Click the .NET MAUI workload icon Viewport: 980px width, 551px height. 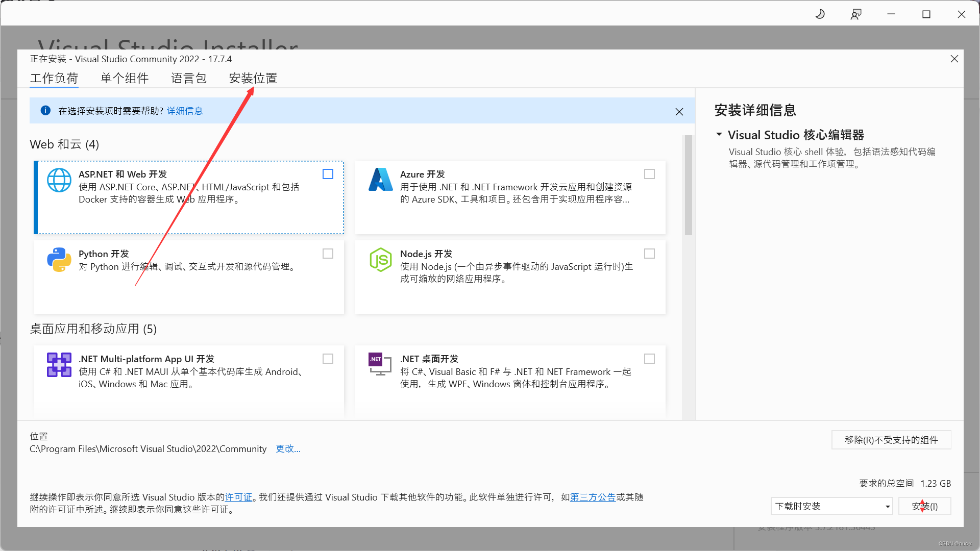tap(59, 365)
